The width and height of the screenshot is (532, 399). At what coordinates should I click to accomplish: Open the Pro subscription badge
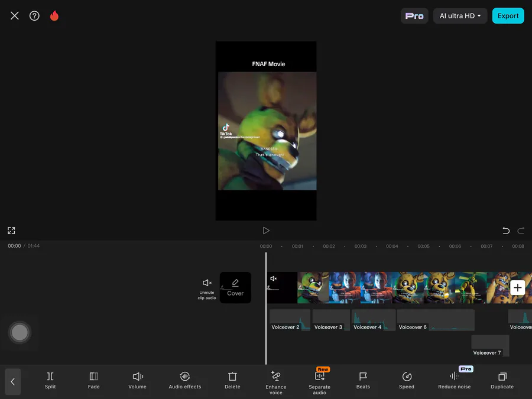pyautogui.click(x=414, y=16)
